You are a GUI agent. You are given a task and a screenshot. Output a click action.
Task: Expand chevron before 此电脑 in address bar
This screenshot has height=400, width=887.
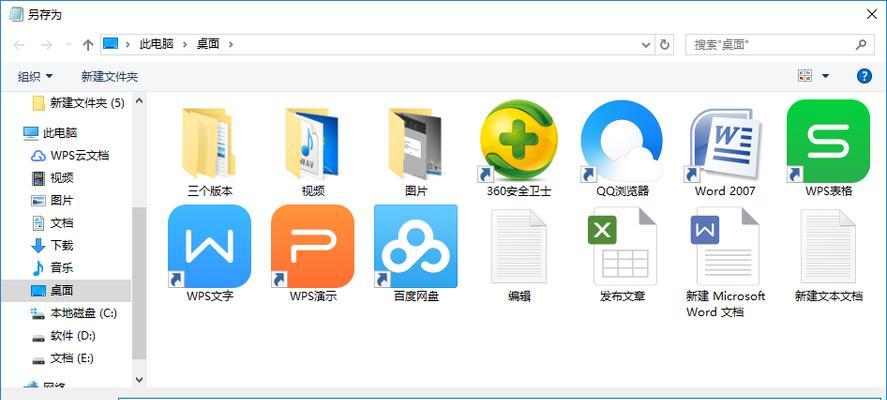point(128,44)
